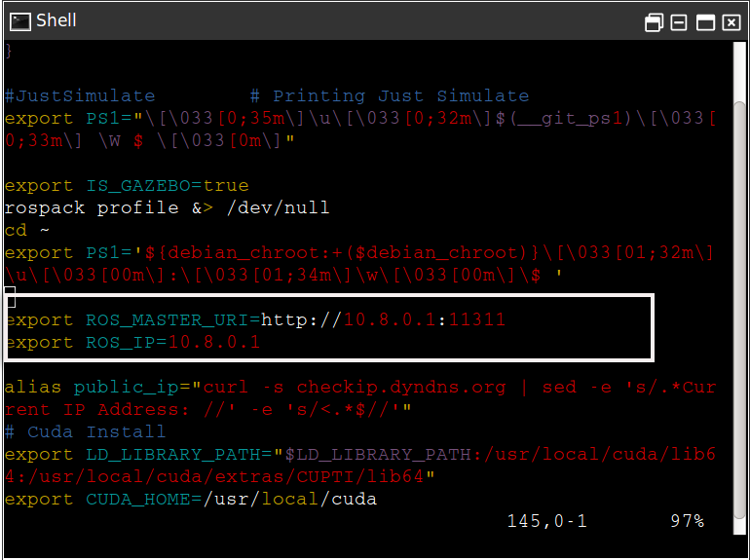The height and width of the screenshot is (560, 750).
Task: Minimize the Shell window
Action: (x=678, y=22)
